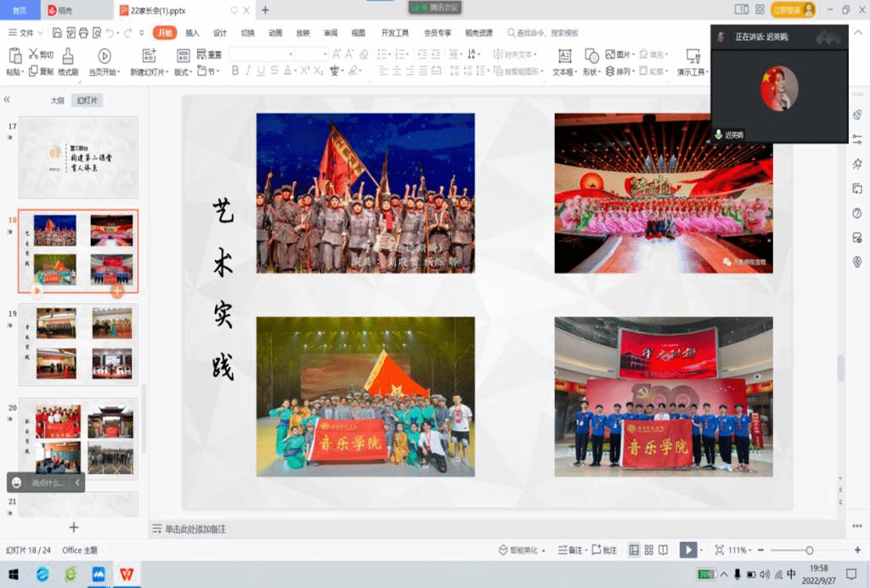Image resolution: width=870 pixels, height=588 pixels.
Task: Click the Format Painter (格式刷) icon
Action: click(68, 57)
